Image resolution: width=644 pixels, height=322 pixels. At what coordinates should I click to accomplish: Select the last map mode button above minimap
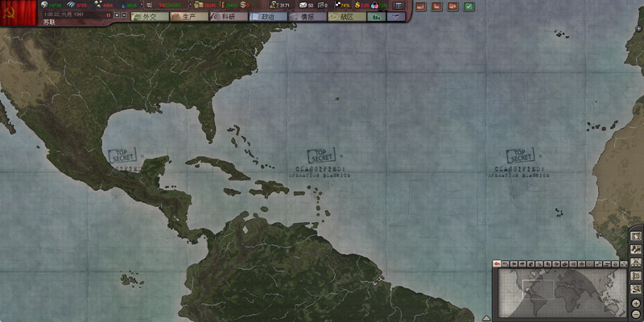coord(624,264)
